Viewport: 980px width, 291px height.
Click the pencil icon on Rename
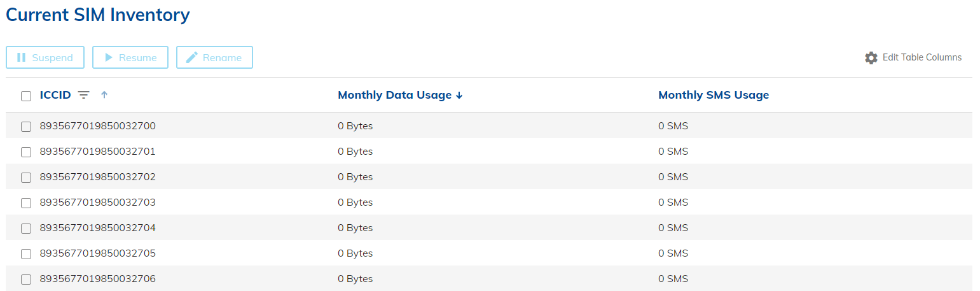191,57
